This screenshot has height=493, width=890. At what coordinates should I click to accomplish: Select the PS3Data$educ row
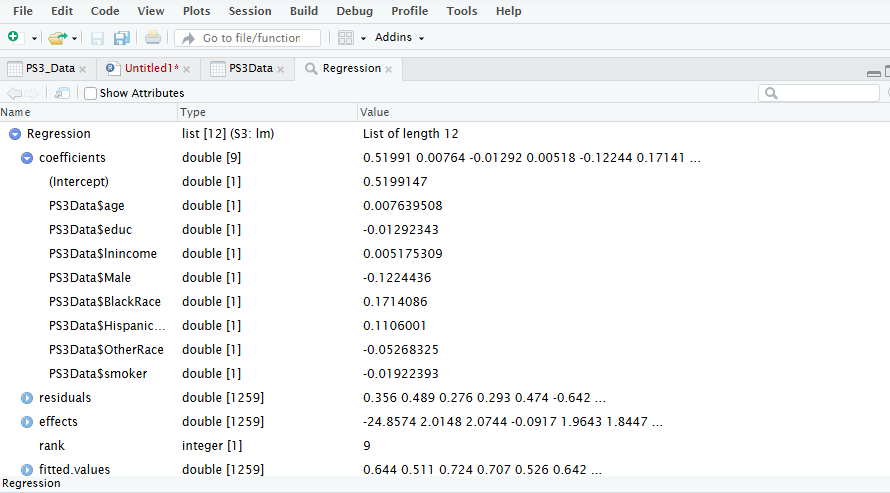click(445, 230)
